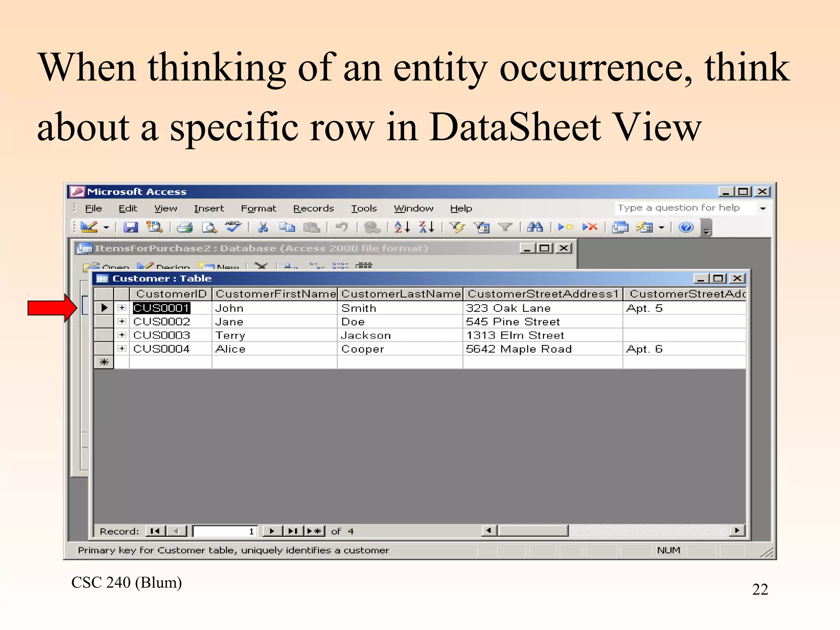Open the Insert menu
Image resolution: width=840 pixels, height=630 pixels.
tap(209, 208)
